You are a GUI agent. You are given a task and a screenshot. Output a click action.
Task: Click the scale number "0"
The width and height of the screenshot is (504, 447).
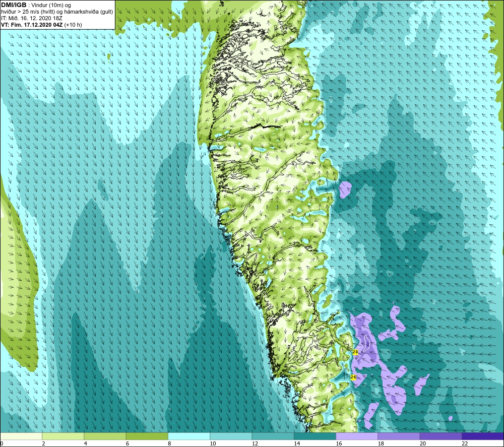(x=2, y=444)
